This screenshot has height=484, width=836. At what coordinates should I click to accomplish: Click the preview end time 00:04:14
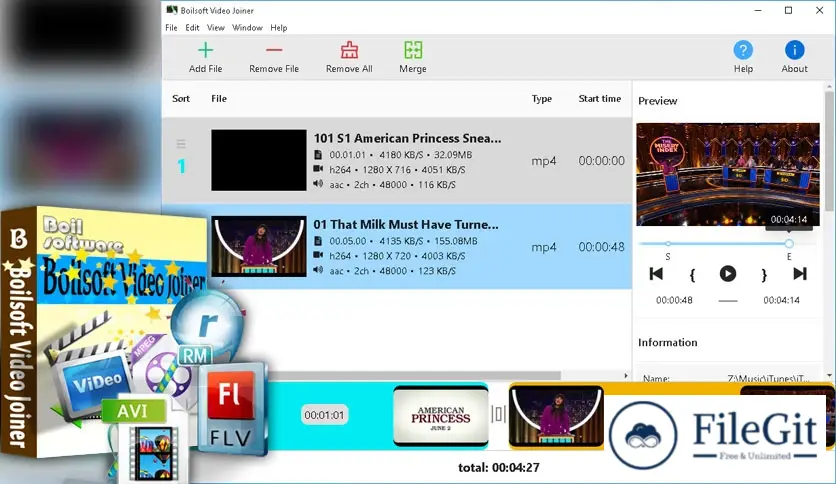click(781, 300)
